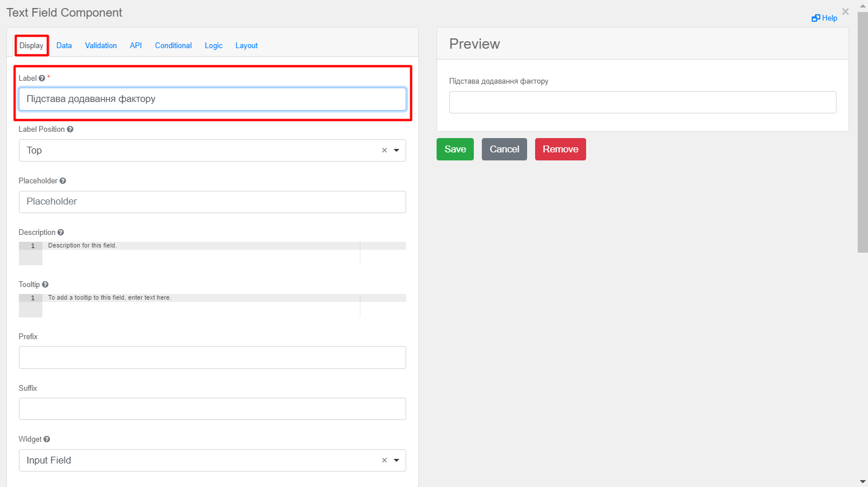The image size is (868, 487).
Task: Click the Placeholder help question-mark icon
Action: (x=63, y=181)
